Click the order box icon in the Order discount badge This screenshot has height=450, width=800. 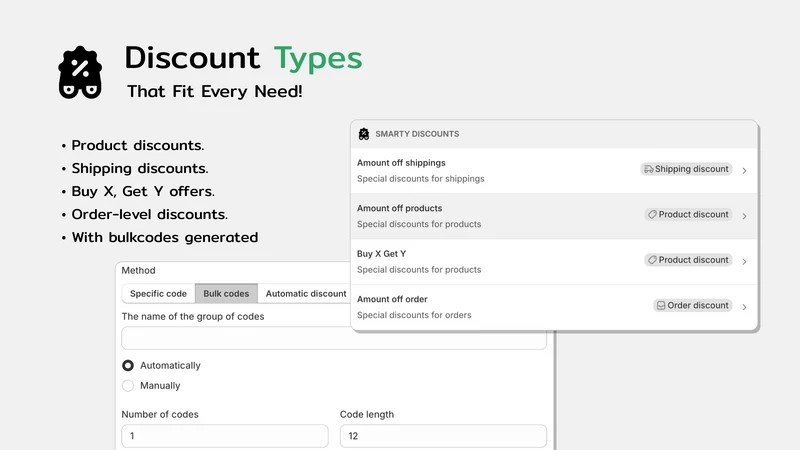661,305
